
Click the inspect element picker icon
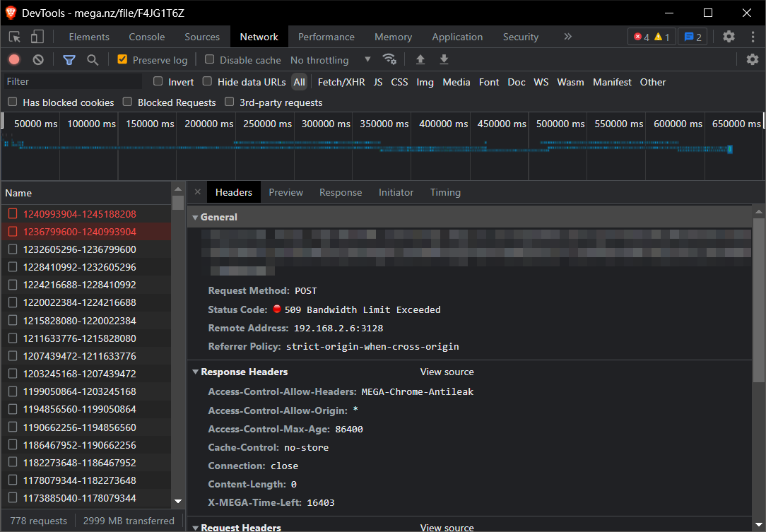pos(15,37)
